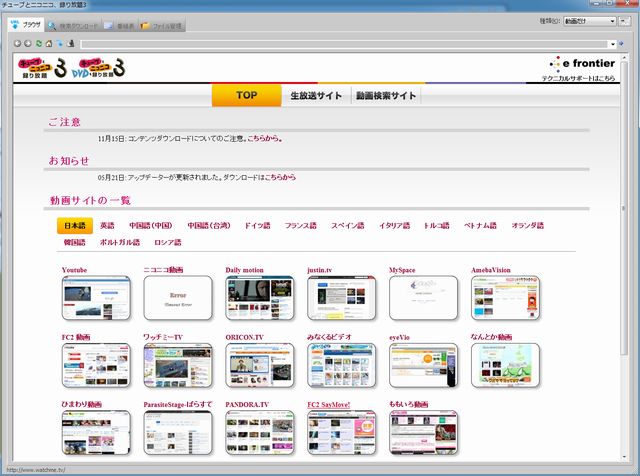Click the small button beside the type dropdown

[x=624, y=21]
